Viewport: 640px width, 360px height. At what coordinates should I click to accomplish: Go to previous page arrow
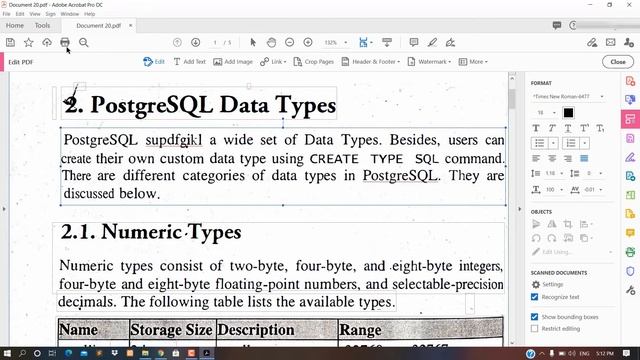[x=177, y=42]
